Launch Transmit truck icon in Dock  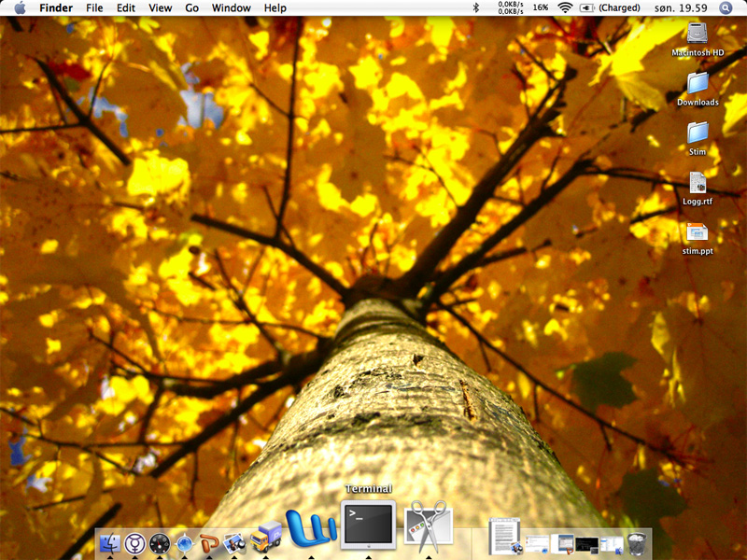point(266,538)
